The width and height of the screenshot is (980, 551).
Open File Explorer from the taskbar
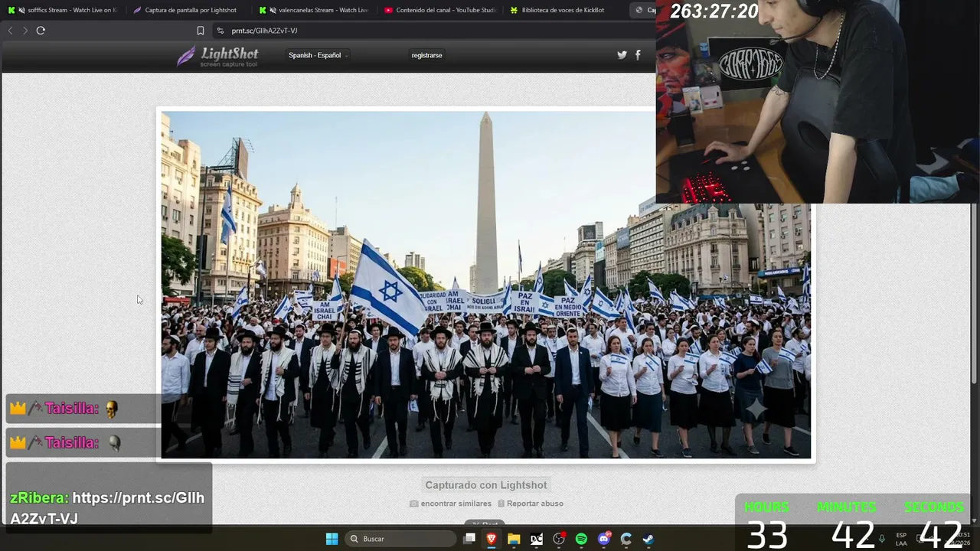(x=514, y=539)
